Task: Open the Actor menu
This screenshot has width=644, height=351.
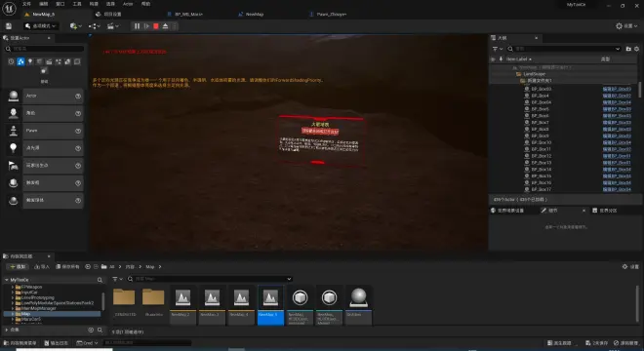Action: point(128,4)
